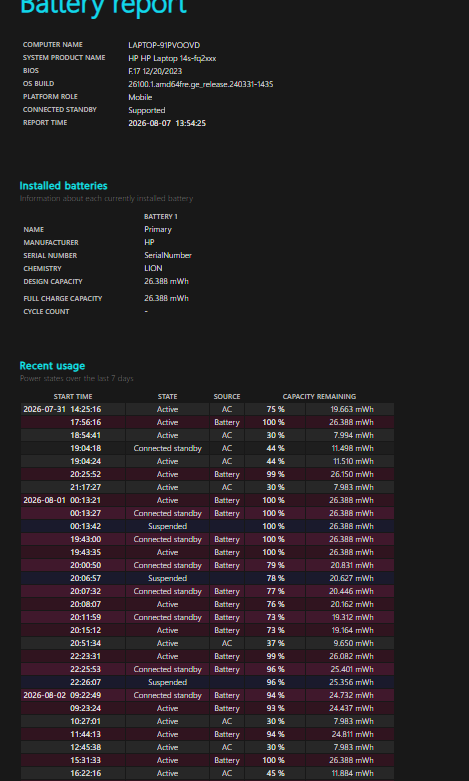Click the 20.162 mWh cell
Image resolution: width=469 pixels, height=781 pixels.
(x=352, y=604)
